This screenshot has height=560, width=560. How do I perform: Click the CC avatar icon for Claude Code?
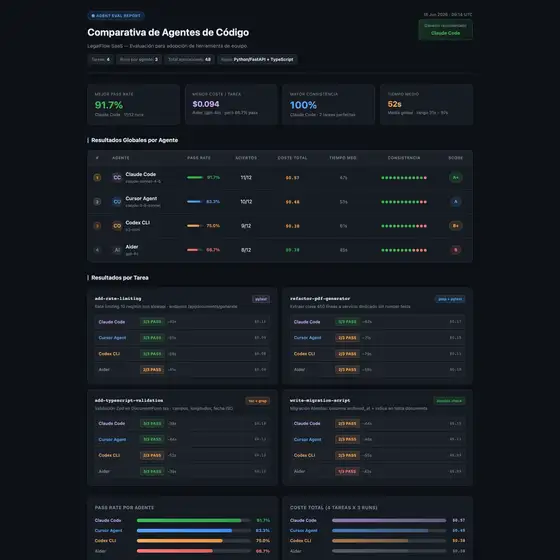click(117, 178)
